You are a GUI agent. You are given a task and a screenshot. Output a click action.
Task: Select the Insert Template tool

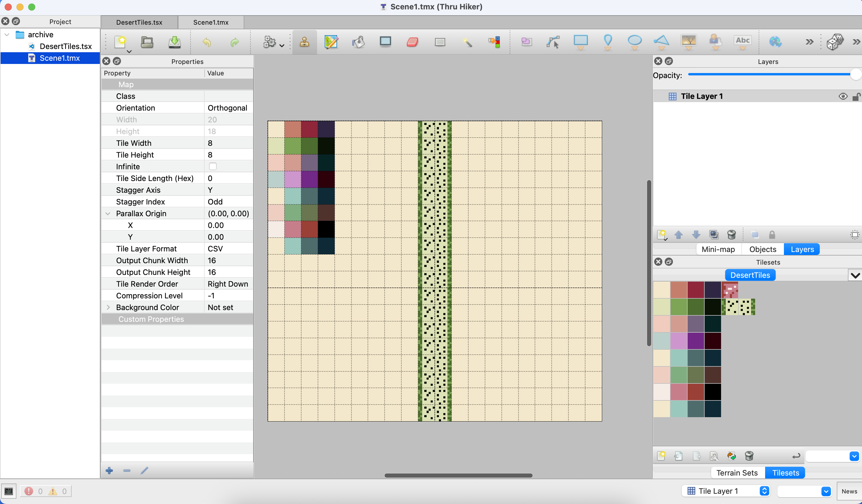pos(715,42)
